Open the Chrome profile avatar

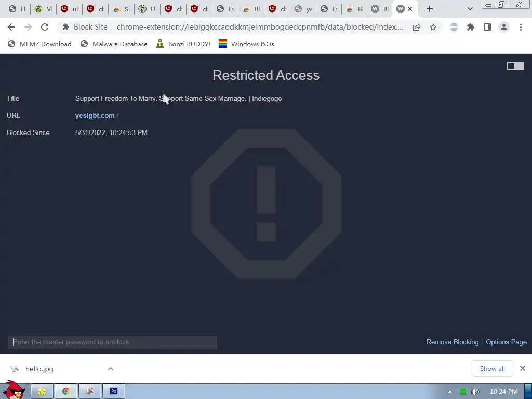[504, 27]
